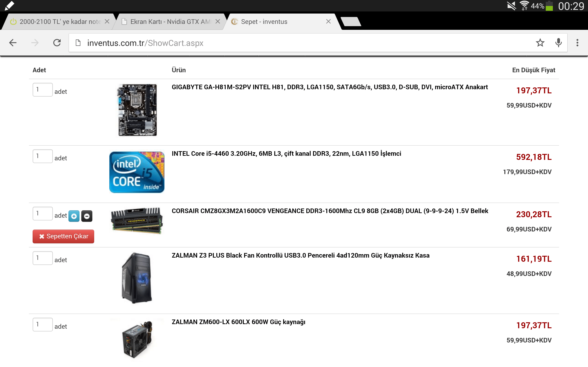
Task: Open the GIGABYTE GA-H81M-S2PV product link
Action: (329, 87)
